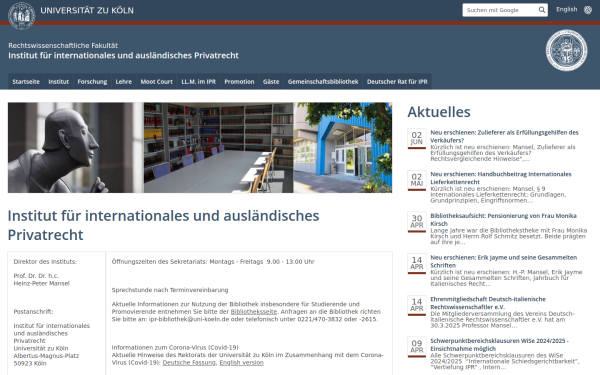
Task: Open the Gemeinschaftsbibliothek menu item
Action: pos(323,82)
